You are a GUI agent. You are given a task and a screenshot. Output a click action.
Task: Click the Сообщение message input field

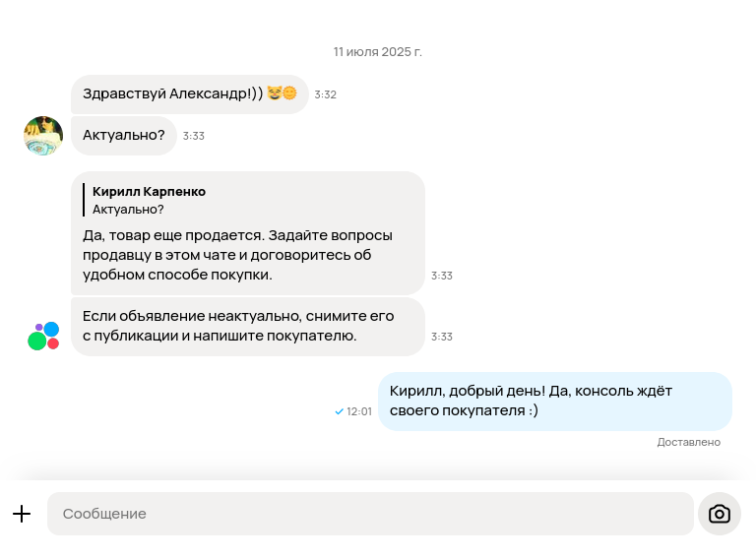click(x=370, y=514)
